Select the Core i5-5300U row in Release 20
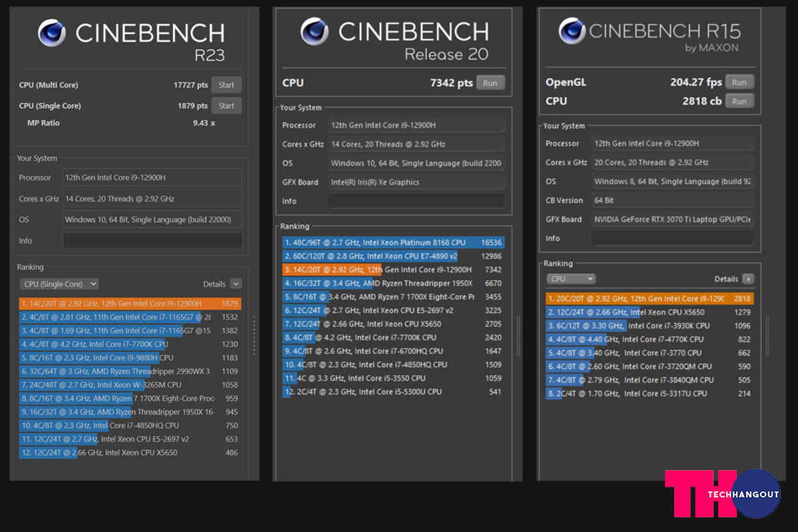 394,392
